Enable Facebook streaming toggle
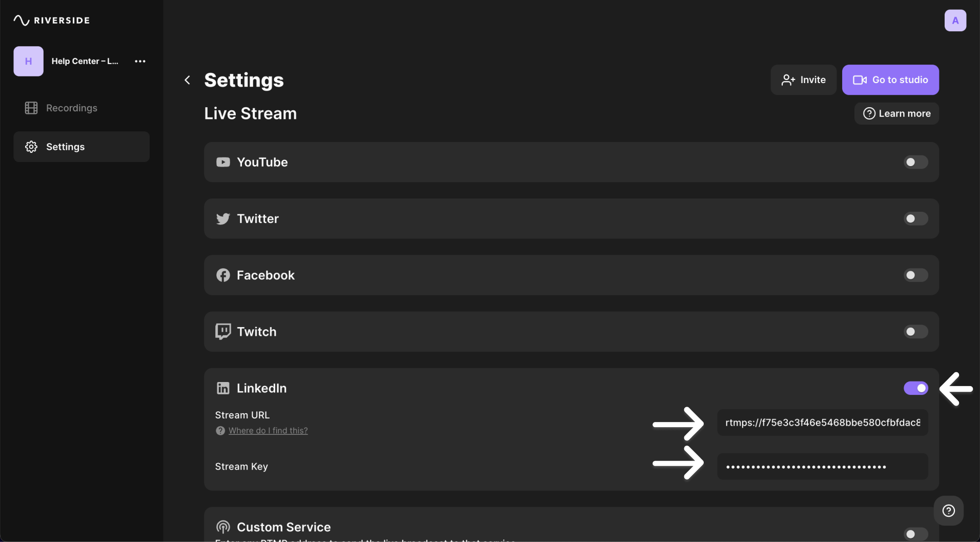 tap(915, 275)
